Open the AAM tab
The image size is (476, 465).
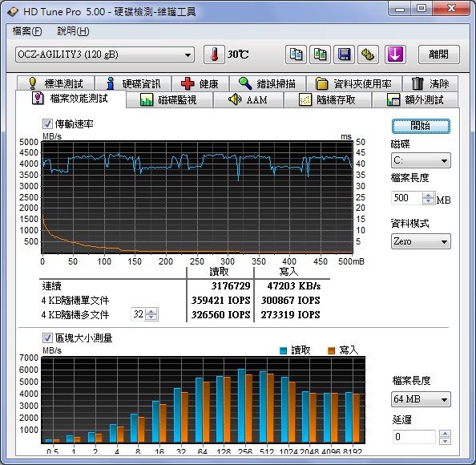pyautogui.click(x=248, y=99)
